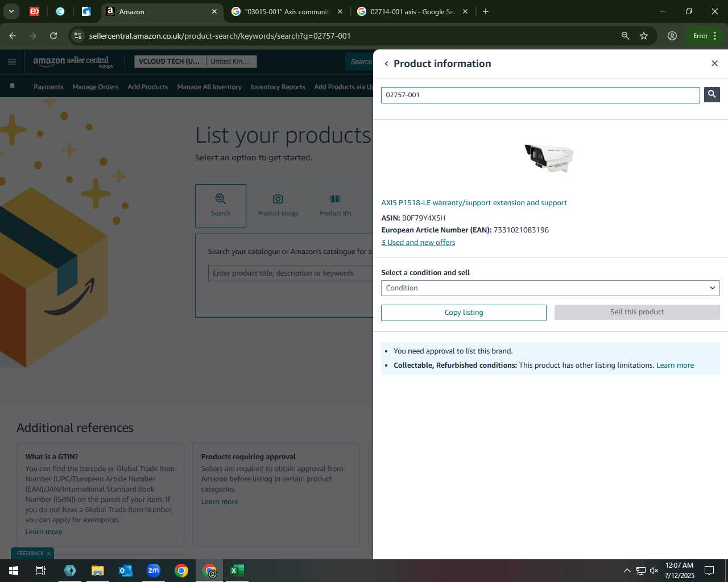
Task: Bookmark this page with the star icon
Action: coord(644,36)
